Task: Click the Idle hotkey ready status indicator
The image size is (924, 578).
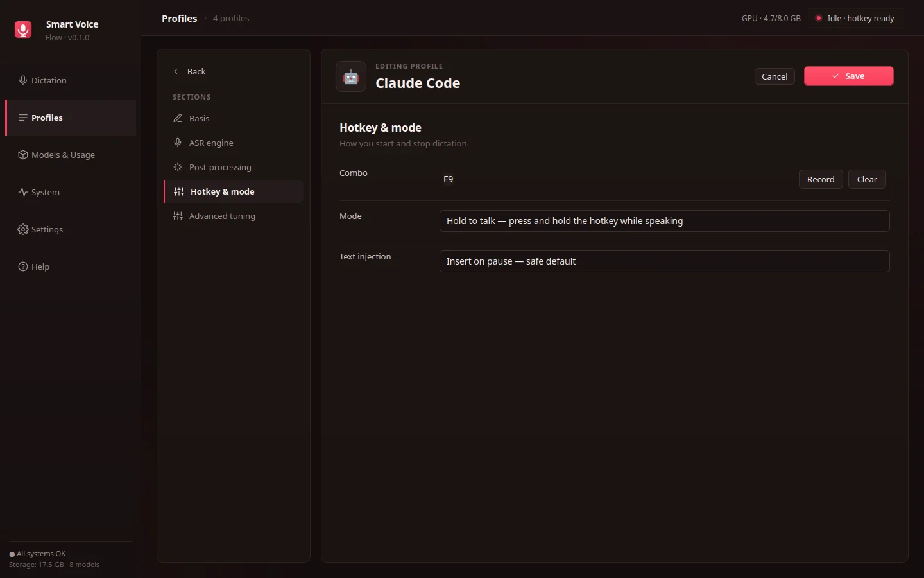Action: click(855, 18)
